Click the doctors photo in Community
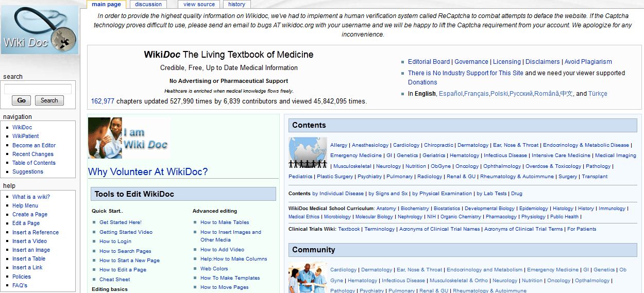The width and height of the screenshot is (644, 293). (x=308, y=278)
